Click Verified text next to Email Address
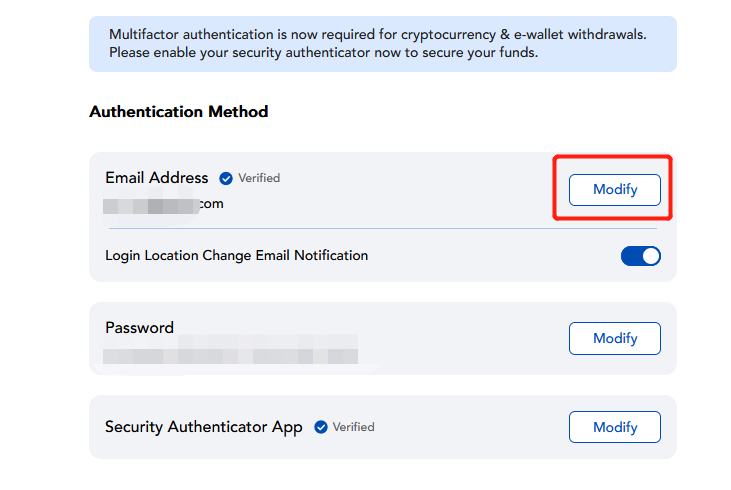Screen dimensions: 731x490 259,178
